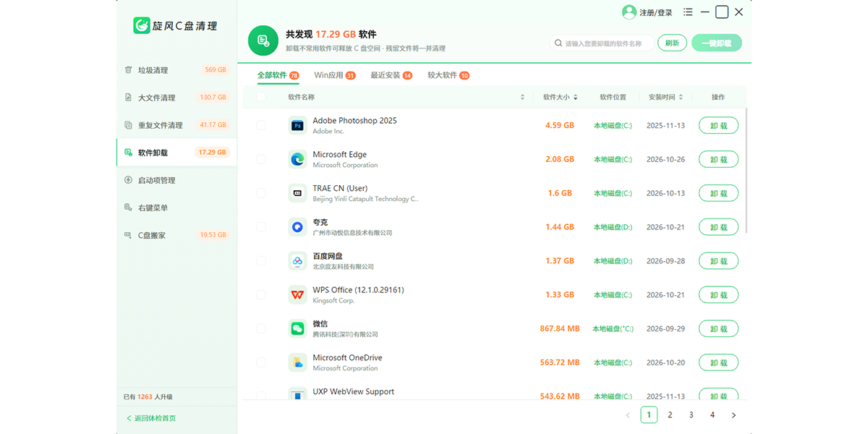Check the box for Microsoft Edge
The height and width of the screenshot is (434, 868).
click(261, 159)
